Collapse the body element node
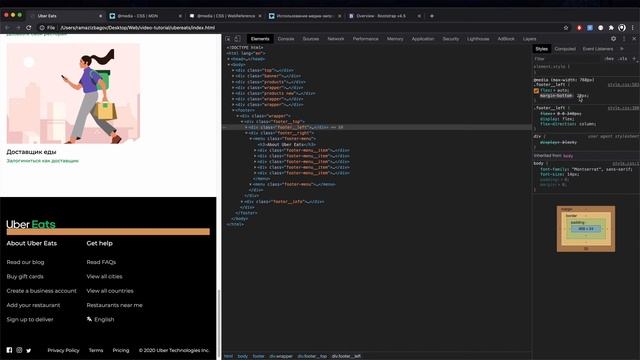 pyautogui.click(x=229, y=64)
